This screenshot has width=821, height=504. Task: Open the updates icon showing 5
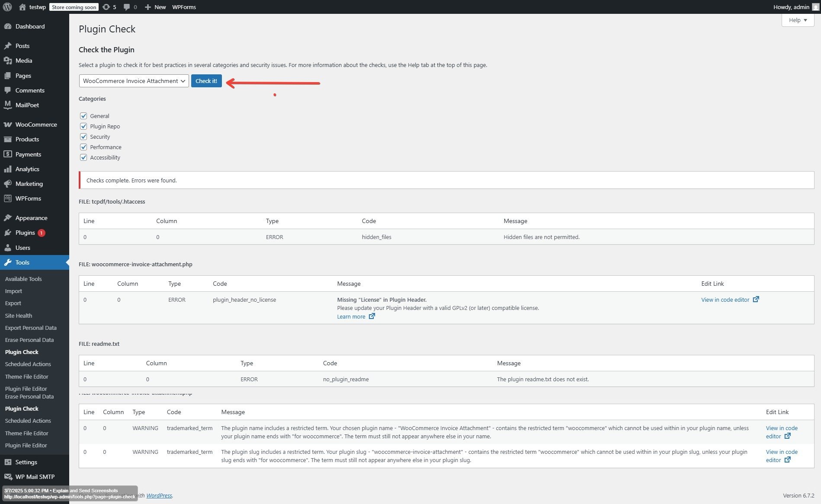[106, 7]
